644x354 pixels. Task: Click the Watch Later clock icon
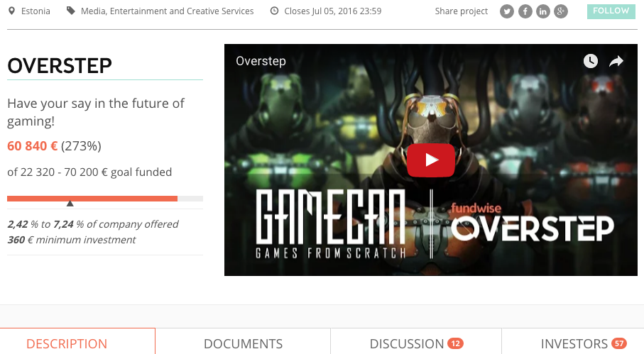tap(591, 61)
